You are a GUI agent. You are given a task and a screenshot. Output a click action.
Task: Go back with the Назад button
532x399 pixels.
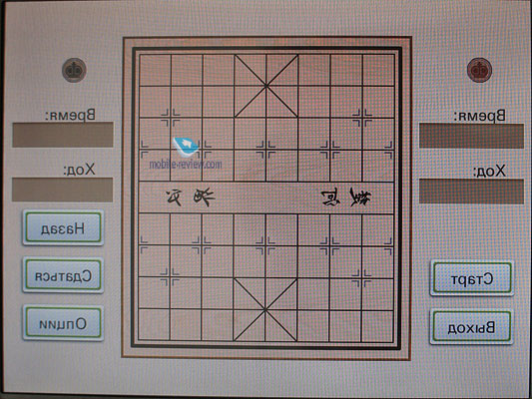point(63,227)
